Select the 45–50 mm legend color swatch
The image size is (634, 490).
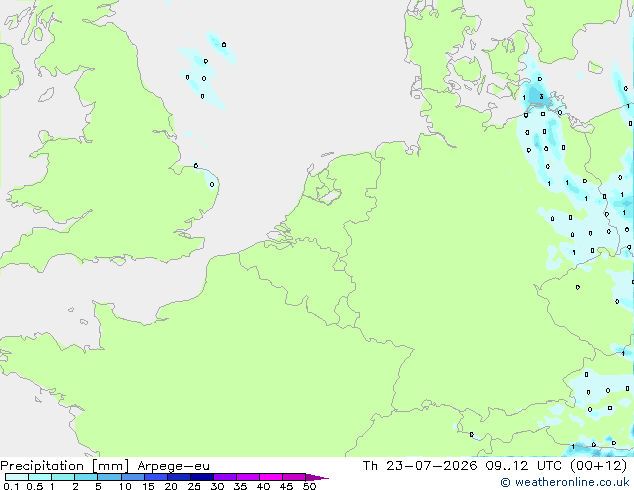click(294, 477)
